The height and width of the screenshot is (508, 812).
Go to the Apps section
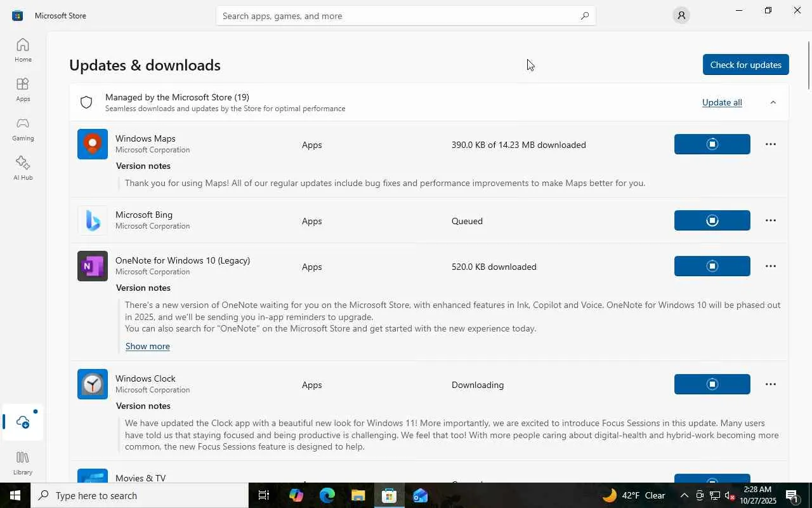(23, 90)
